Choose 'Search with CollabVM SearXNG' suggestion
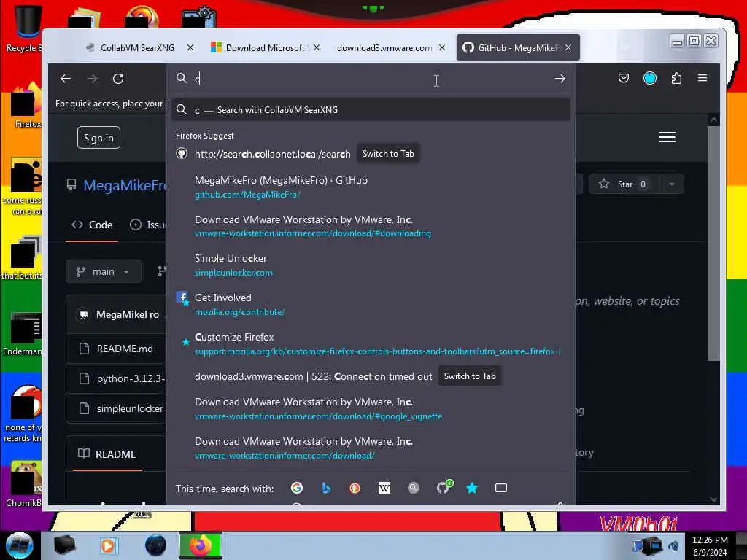 [371, 110]
